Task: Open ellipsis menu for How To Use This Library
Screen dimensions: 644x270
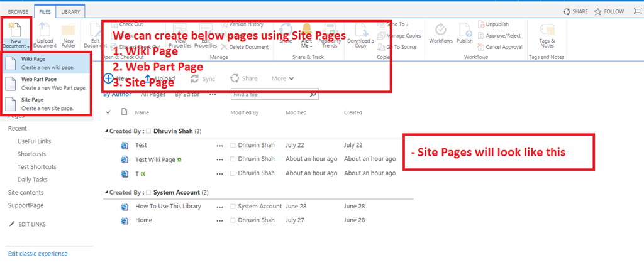Action: click(220, 207)
